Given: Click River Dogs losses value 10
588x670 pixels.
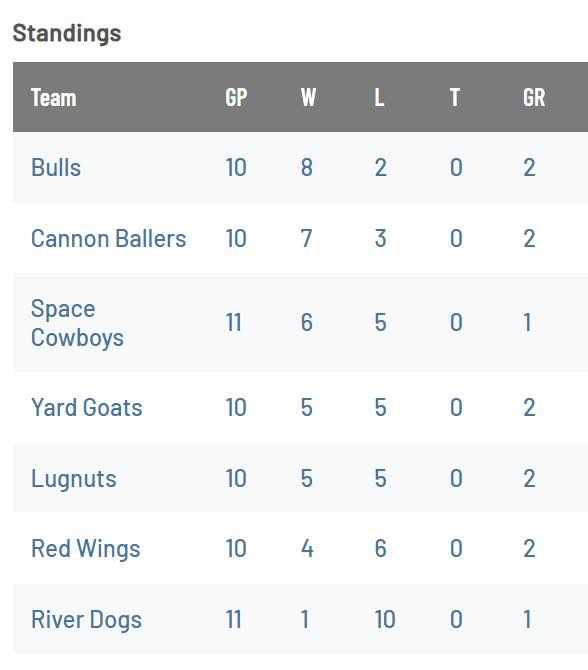Looking at the screenshot, I should pyautogui.click(x=385, y=620).
